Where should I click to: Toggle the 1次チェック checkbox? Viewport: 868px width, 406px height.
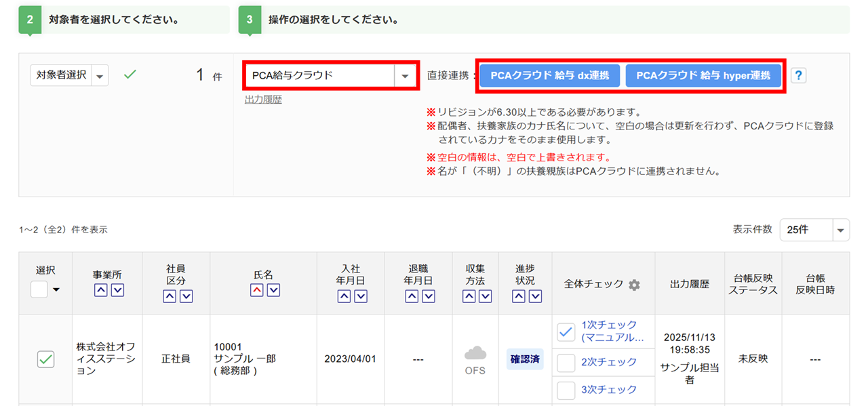[566, 331]
